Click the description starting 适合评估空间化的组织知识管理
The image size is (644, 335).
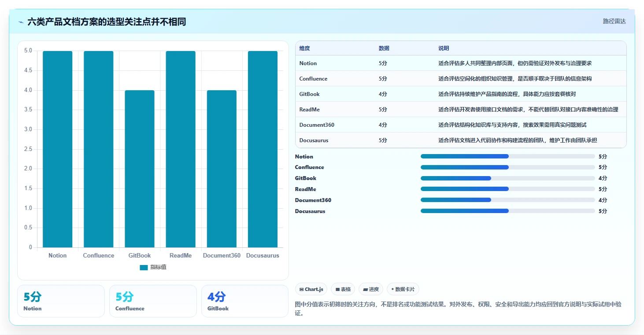[x=515, y=79]
